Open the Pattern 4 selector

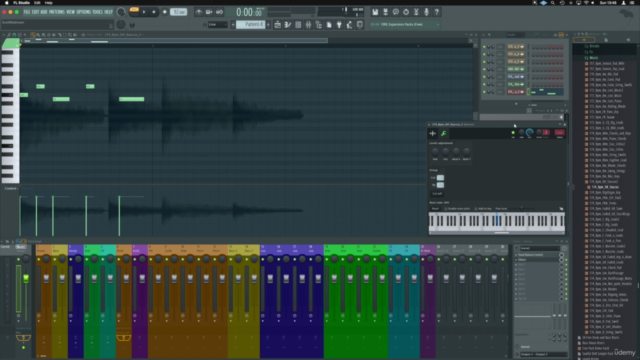click(x=251, y=24)
